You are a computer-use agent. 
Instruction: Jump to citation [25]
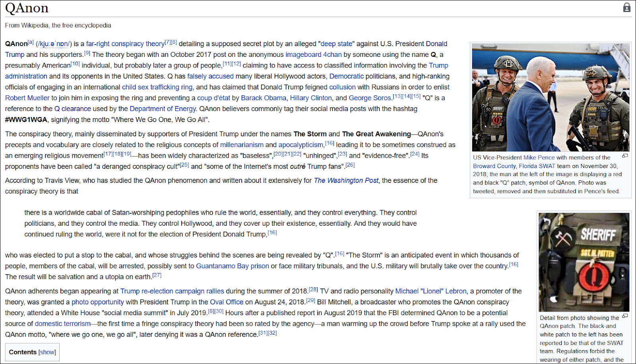click(184, 165)
